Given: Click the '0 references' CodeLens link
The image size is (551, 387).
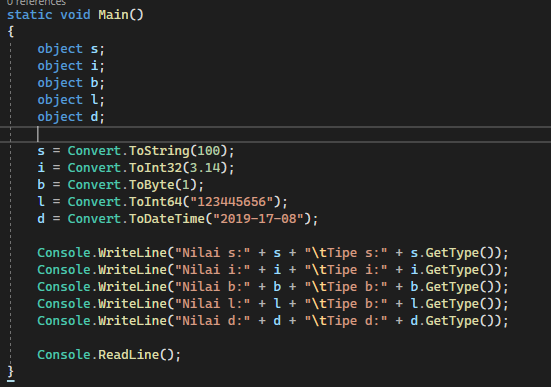Looking at the screenshot, I should click(x=36, y=3).
